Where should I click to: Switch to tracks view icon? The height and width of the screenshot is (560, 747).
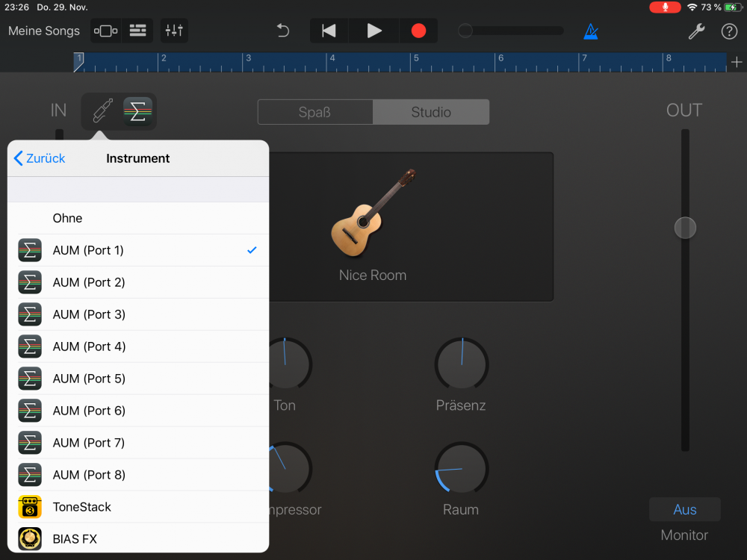tap(137, 31)
